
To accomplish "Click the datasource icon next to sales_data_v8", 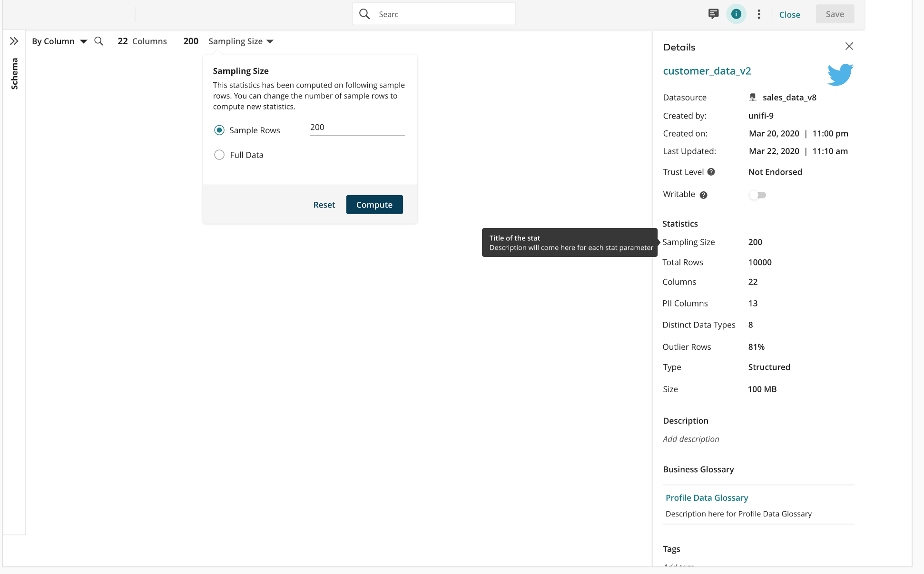I will click(x=753, y=97).
